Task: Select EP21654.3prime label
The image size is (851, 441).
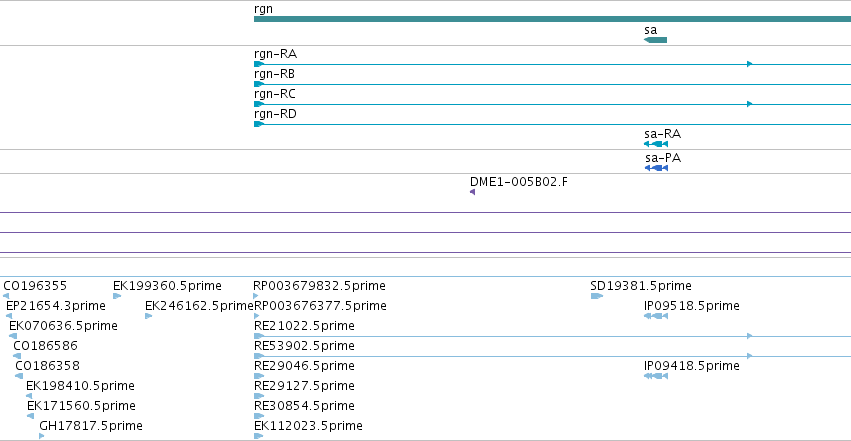Action: (x=56, y=306)
